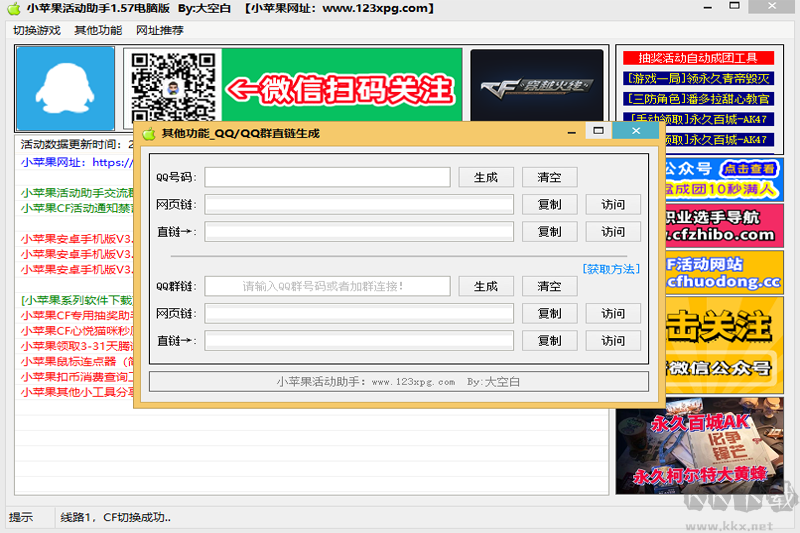800x533 pixels.
Task: Click the 职业选手导航 cfzhibo.com banner
Action: [724, 225]
